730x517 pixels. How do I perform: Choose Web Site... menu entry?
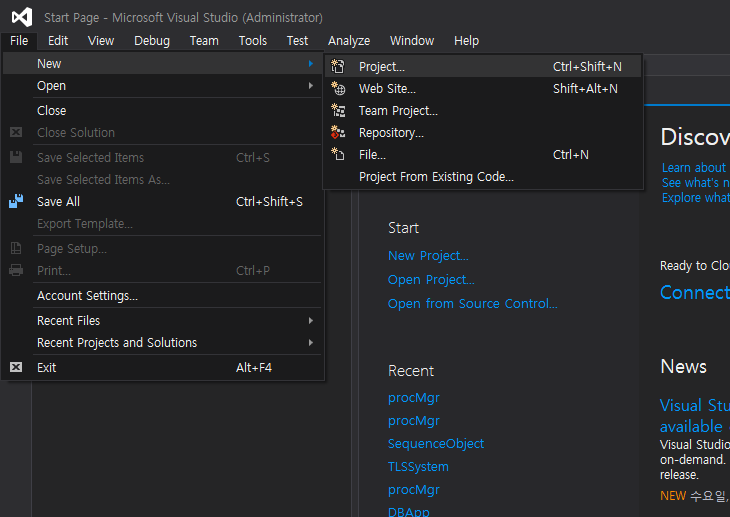pos(483,88)
